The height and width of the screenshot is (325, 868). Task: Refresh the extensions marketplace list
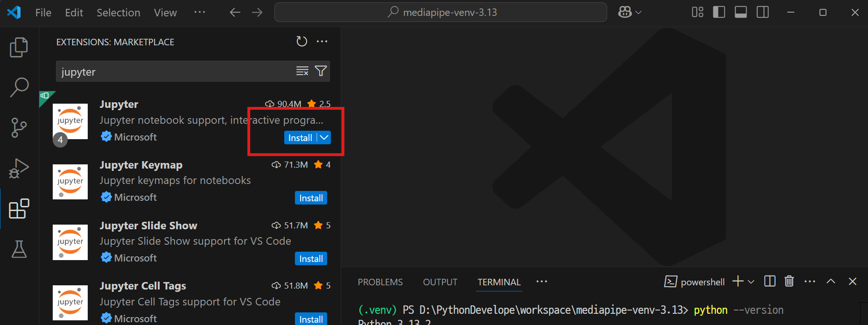(302, 42)
